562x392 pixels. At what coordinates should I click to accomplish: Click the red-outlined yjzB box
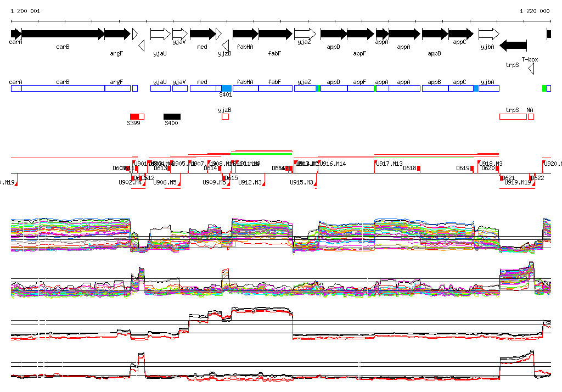click(x=226, y=116)
